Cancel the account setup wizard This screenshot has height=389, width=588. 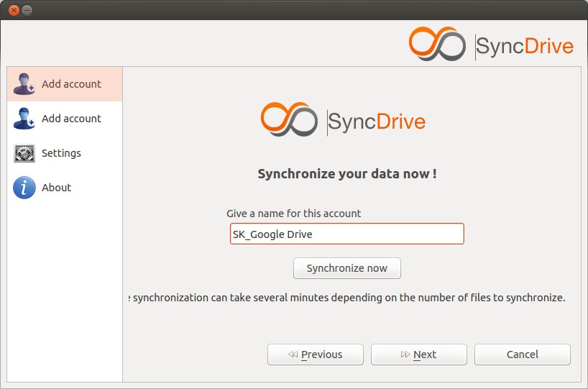523,354
